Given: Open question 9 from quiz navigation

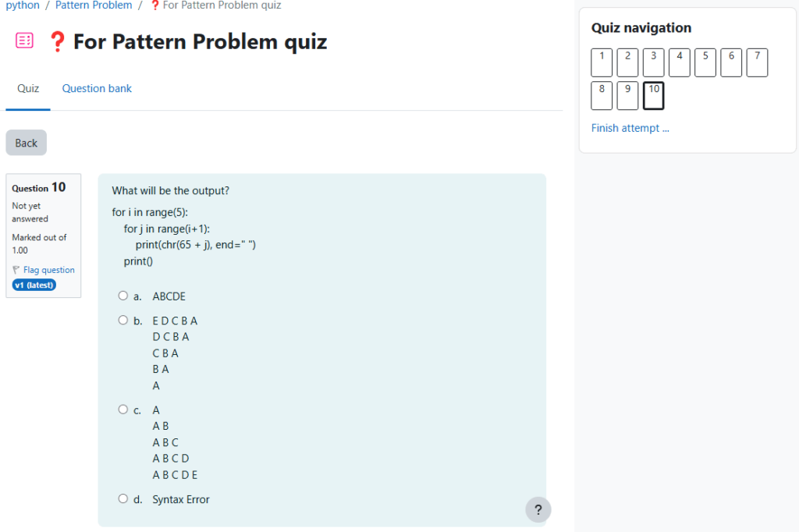Looking at the screenshot, I should coord(627,96).
